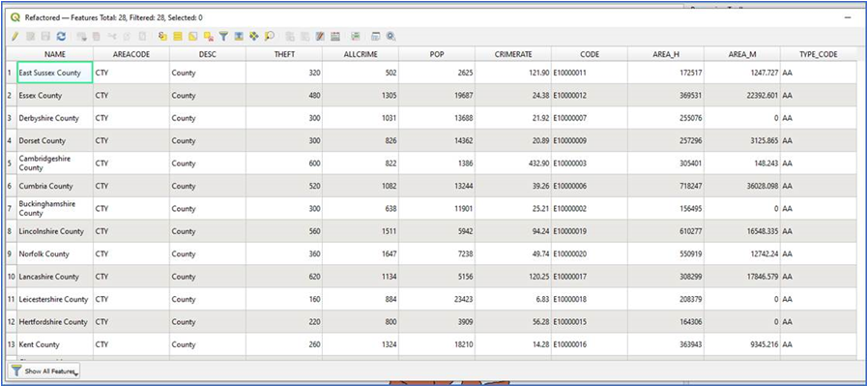This screenshot has height=386, width=868.
Task: Select the Norfolk County cell
Action: click(55, 253)
